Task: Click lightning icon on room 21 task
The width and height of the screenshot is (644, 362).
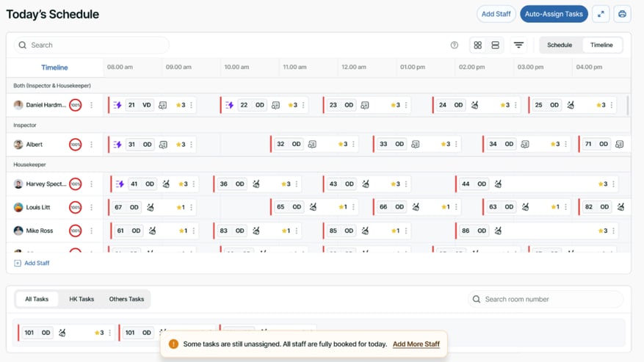Action: [117, 105]
